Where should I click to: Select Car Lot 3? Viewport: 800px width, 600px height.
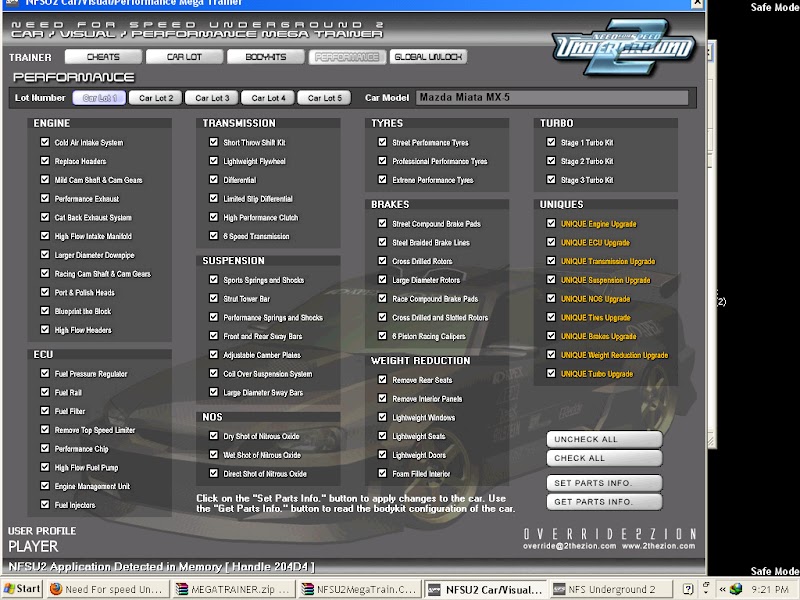212,98
